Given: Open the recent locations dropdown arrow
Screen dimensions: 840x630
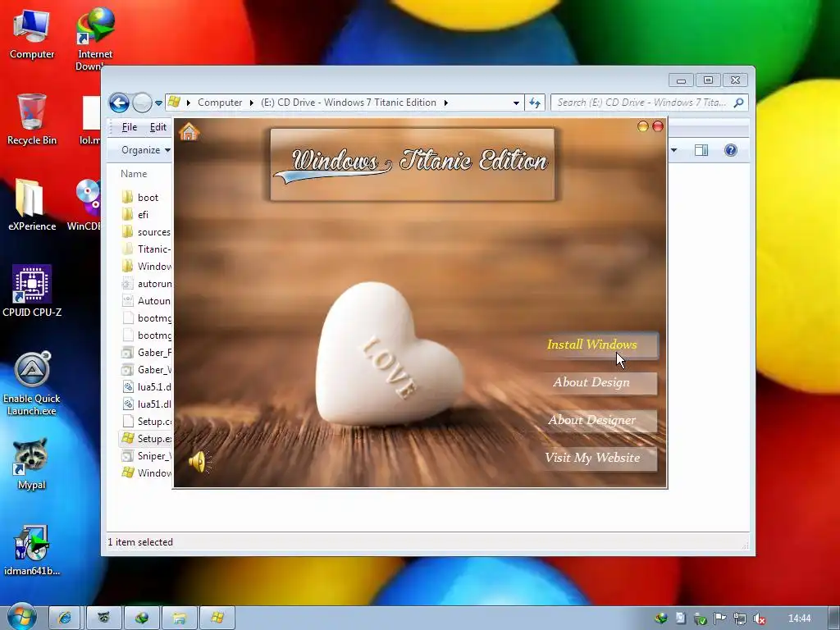Looking at the screenshot, I should [158, 103].
